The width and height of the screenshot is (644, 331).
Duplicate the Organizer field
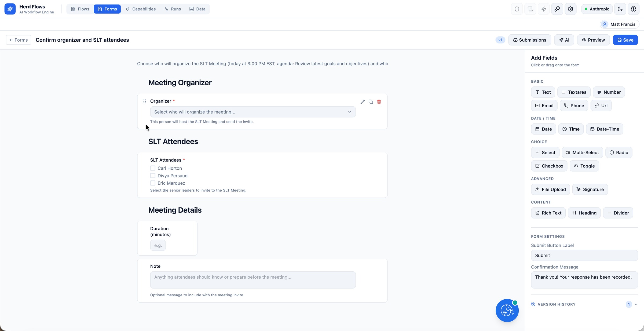click(x=371, y=102)
